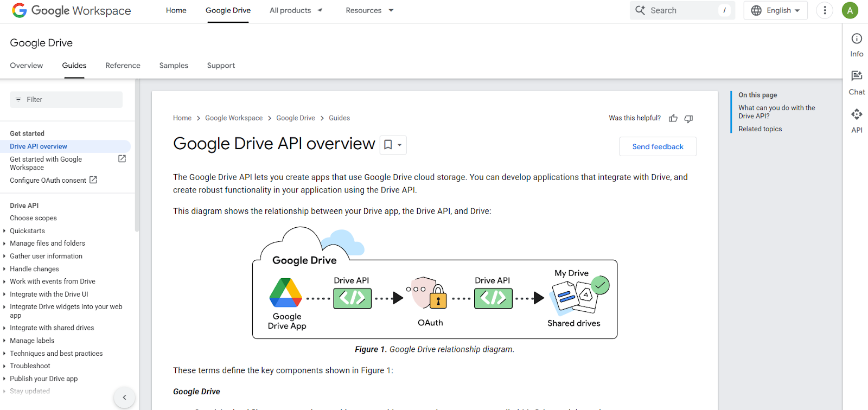This screenshot has width=868, height=410.
Task: Open the Search magnifier icon
Action: pos(640,10)
